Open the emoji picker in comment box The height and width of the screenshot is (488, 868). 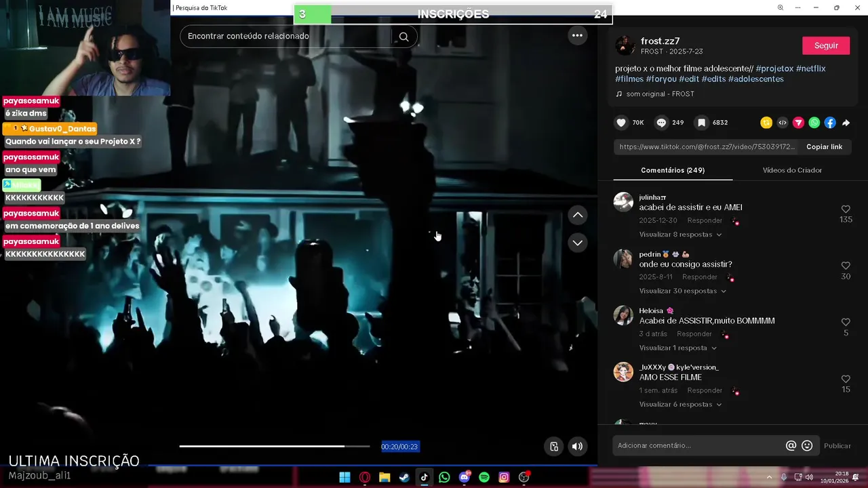coord(807,445)
